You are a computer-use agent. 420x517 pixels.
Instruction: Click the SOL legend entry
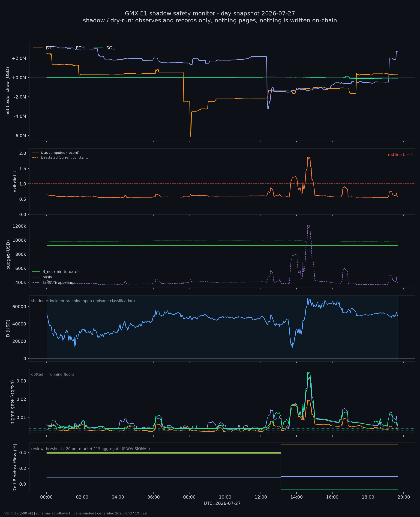104,48
